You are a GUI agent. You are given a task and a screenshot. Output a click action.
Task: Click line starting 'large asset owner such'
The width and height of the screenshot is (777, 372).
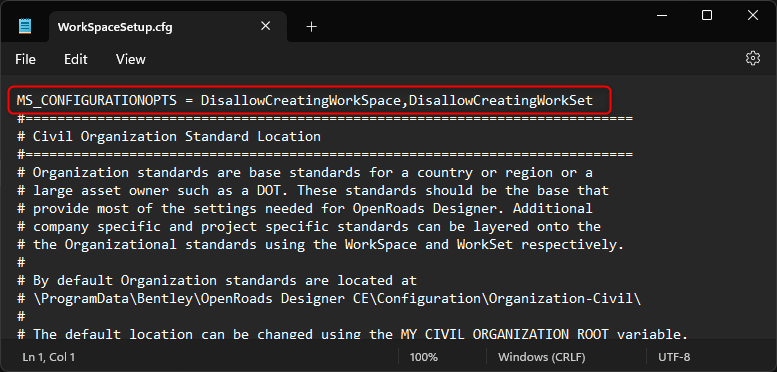pyautogui.click(x=313, y=190)
